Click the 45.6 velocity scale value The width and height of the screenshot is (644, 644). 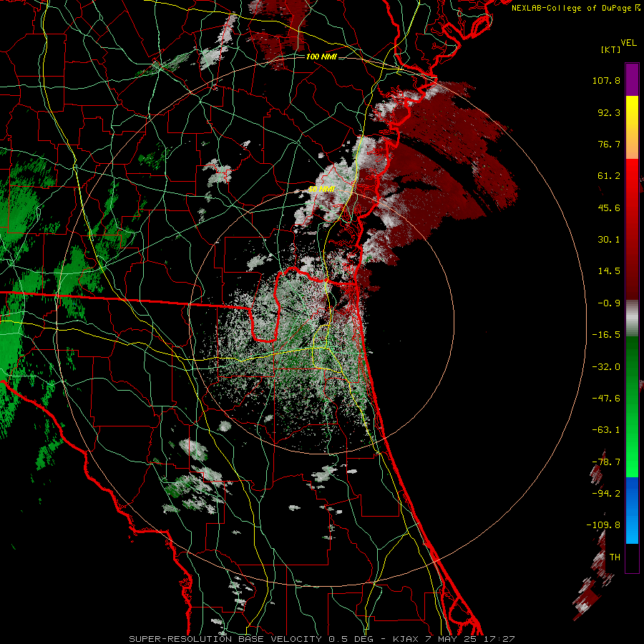pyautogui.click(x=609, y=208)
